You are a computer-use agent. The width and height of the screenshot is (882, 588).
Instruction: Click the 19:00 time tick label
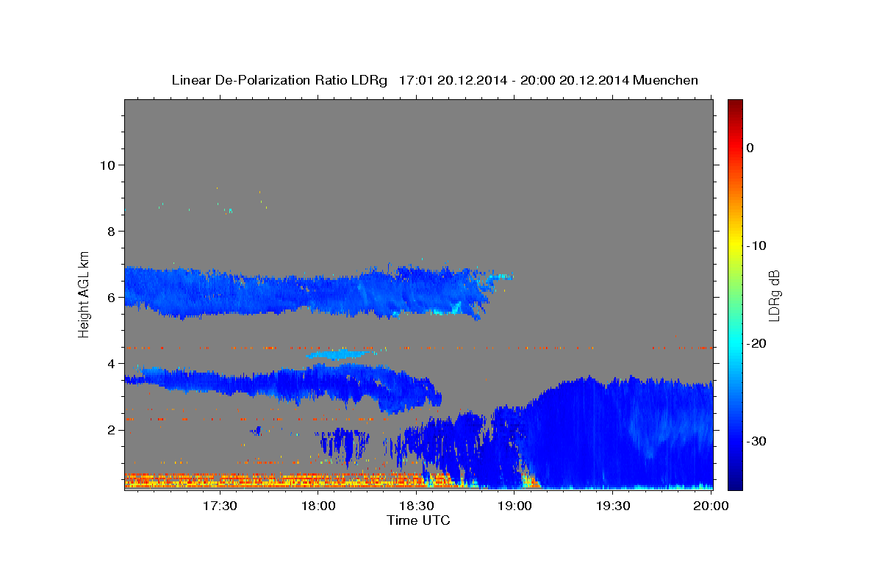click(x=514, y=506)
